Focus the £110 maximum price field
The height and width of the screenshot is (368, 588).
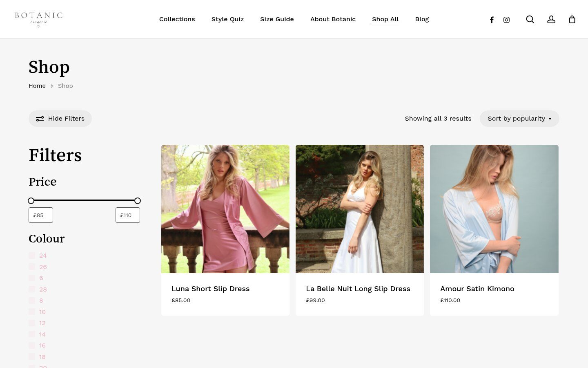(x=128, y=215)
